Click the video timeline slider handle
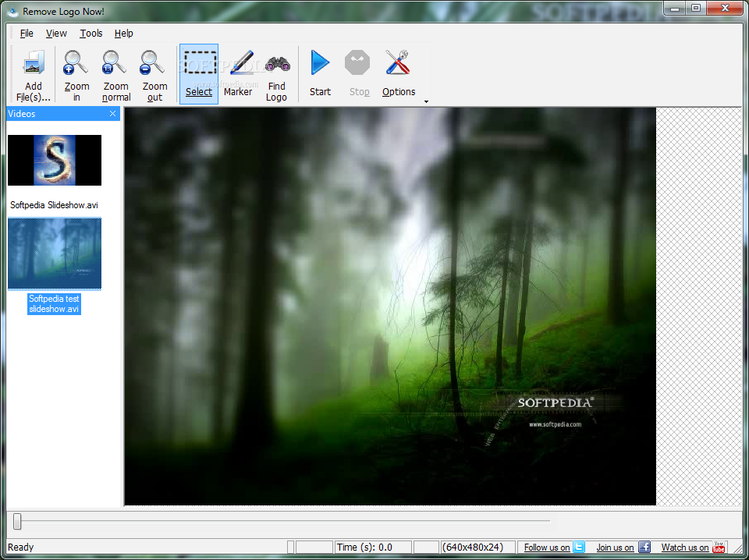Screen dimensions: 749x560 17,521
